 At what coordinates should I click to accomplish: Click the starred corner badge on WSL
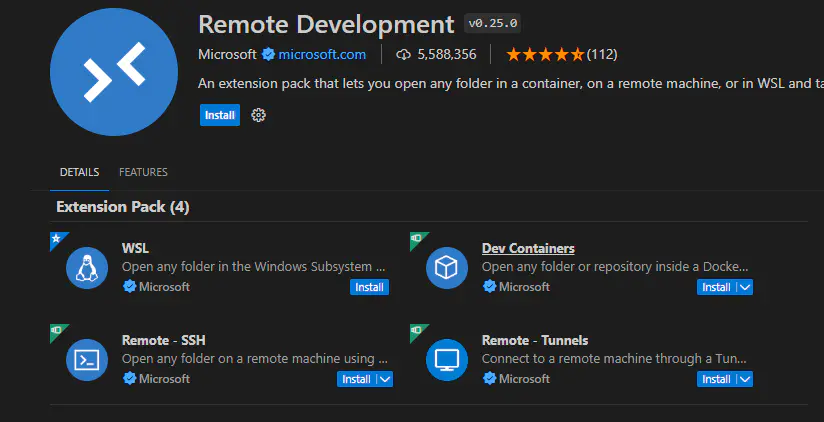pyautogui.click(x=56, y=238)
